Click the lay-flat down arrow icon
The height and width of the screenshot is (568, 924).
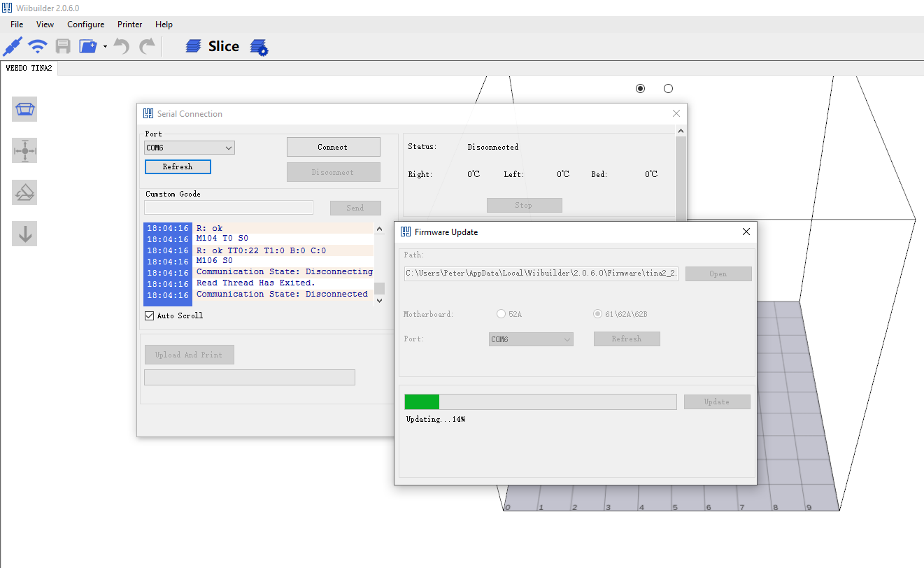pyautogui.click(x=24, y=234)
